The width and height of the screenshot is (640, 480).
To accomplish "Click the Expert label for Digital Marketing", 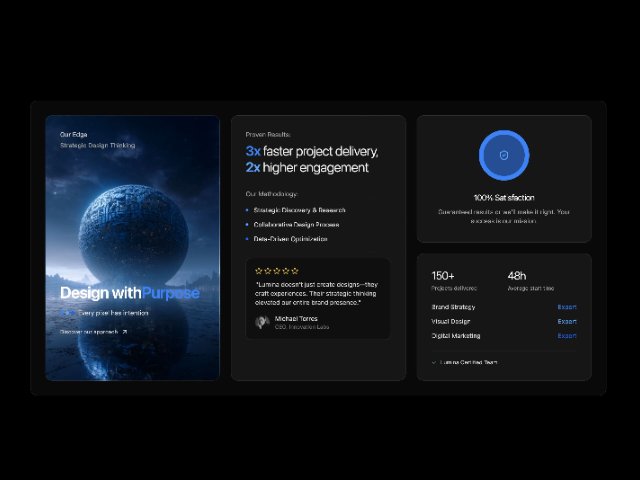I will point(567,336).
